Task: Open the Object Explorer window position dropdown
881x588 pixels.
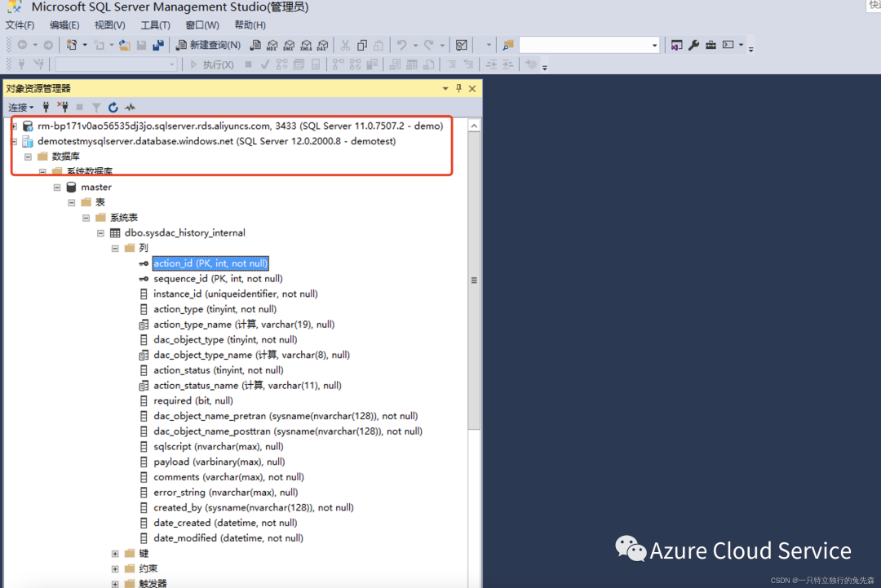Action: click(x=445, y=89)
